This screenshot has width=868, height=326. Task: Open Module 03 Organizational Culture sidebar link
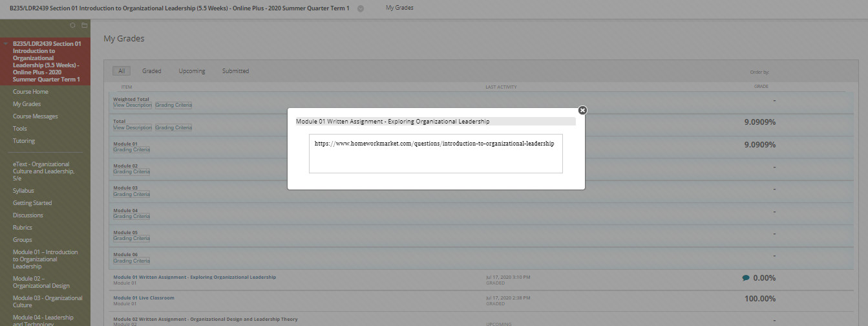pos(48,301)
